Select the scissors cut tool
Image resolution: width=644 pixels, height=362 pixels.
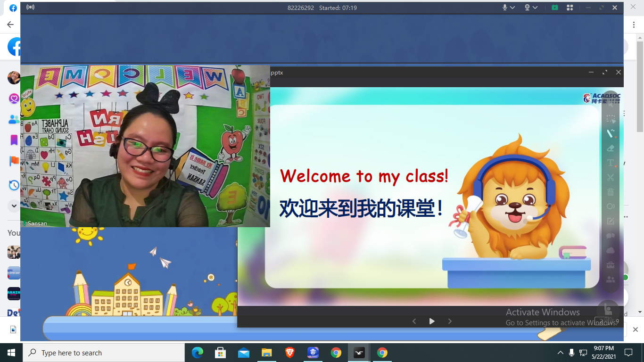[x=611, y=177]
